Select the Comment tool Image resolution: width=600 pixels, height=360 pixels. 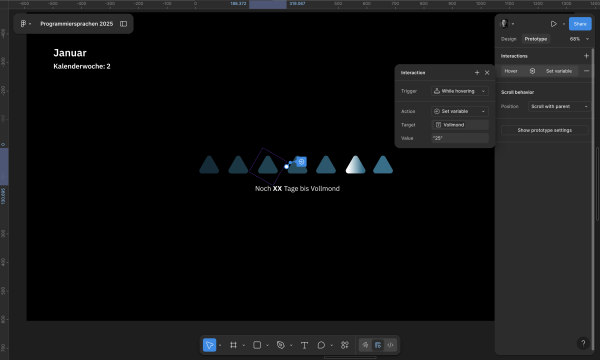click(321, 345)
